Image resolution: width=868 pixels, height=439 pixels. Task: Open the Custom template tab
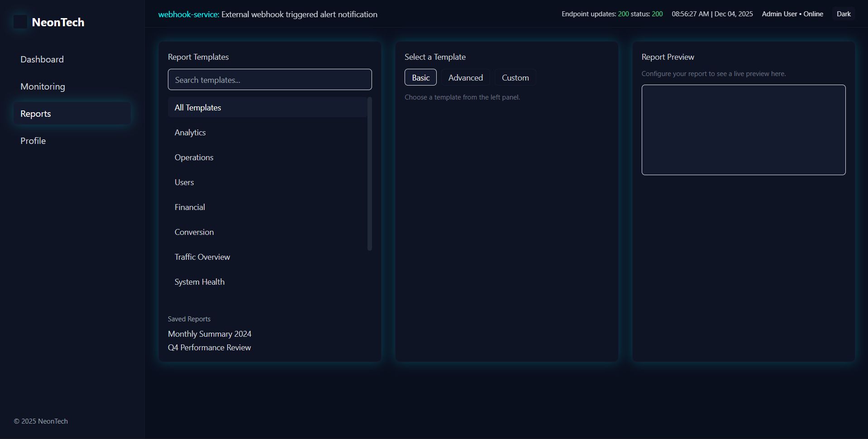click(515, 77)
